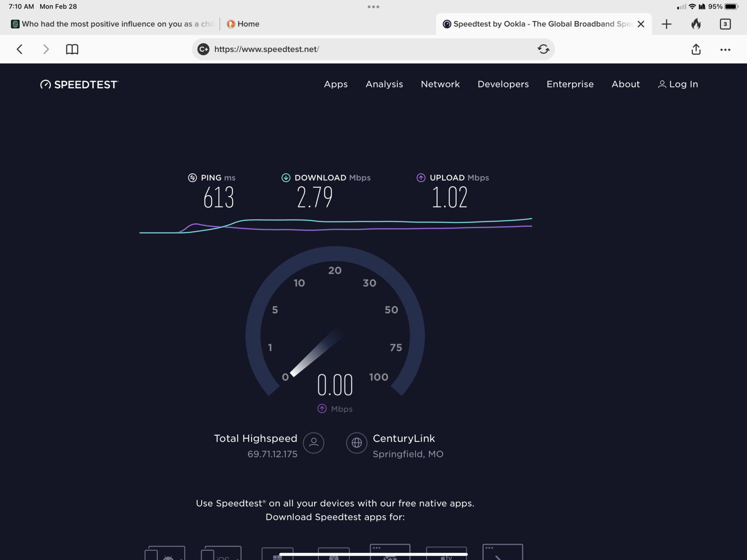This screenshot has width=747, height=560.
Task: Click the upload result 1.02
Action: click(x=449, y=197)
